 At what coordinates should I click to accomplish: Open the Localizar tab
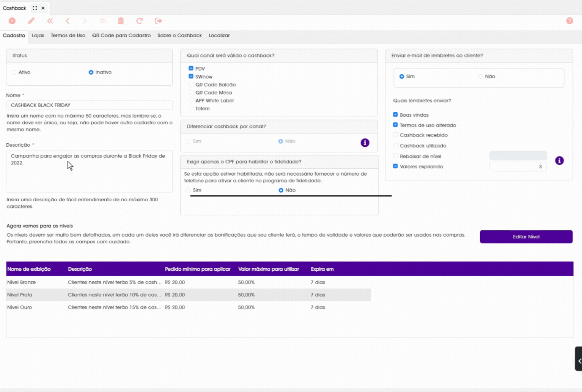pyautogui.click(x=219, y=35)
